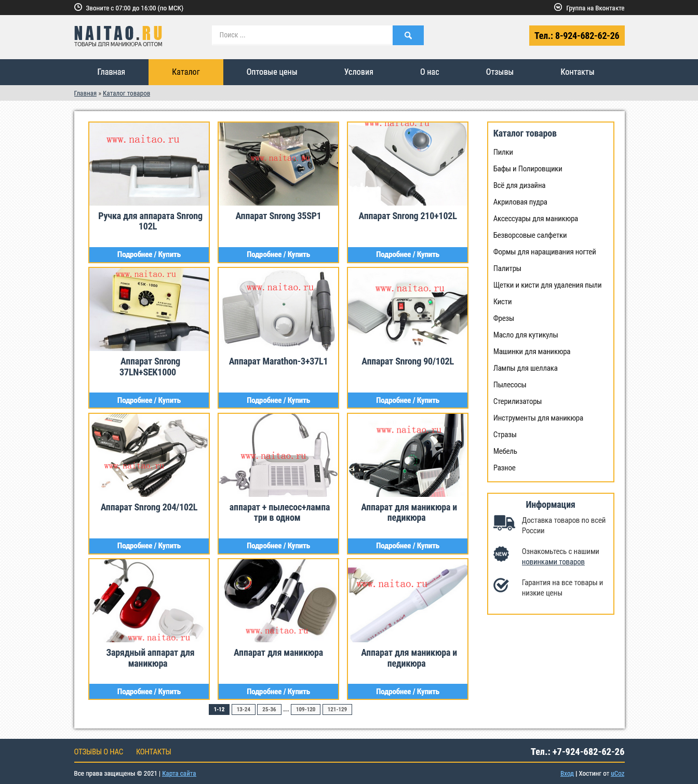Open the Главная menu item
This screenshot has width=698, height=784.
pyautogui.click(x=111, y=72)
